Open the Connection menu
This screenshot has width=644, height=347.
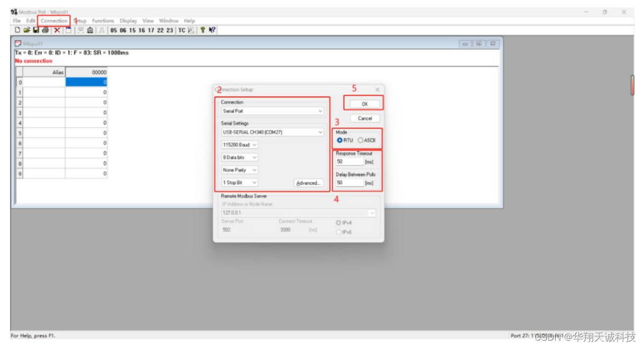54,21
